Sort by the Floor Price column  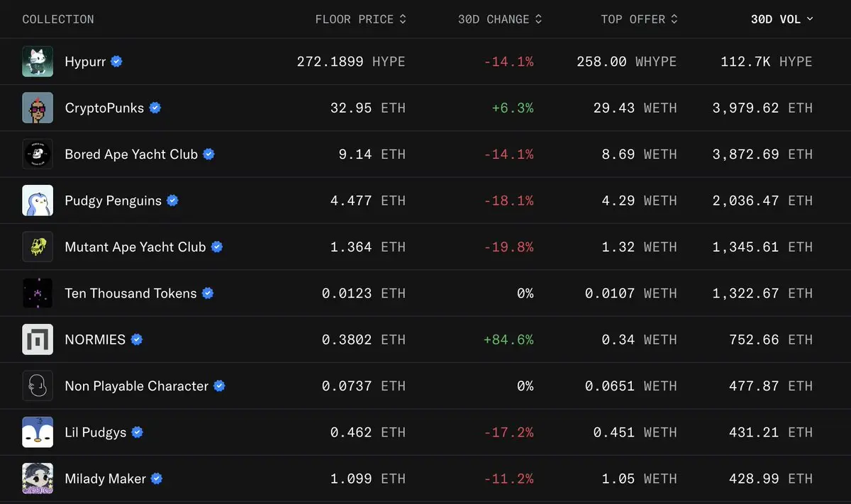click(361, 19)
